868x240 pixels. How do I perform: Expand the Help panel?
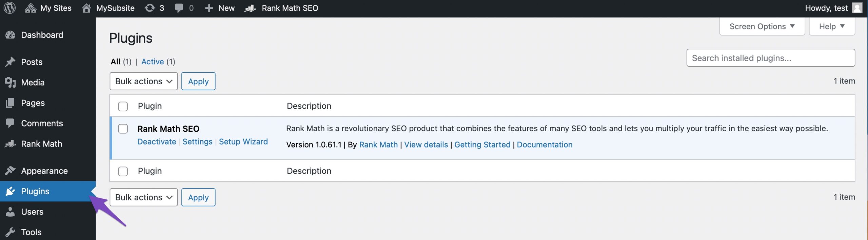[832, 26]
